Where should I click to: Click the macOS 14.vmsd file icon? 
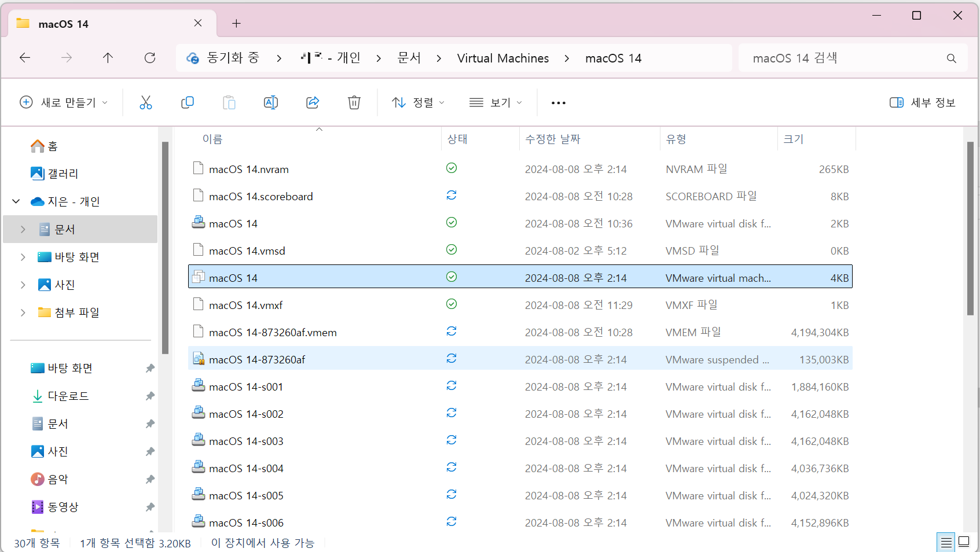[x=199, y=250]
